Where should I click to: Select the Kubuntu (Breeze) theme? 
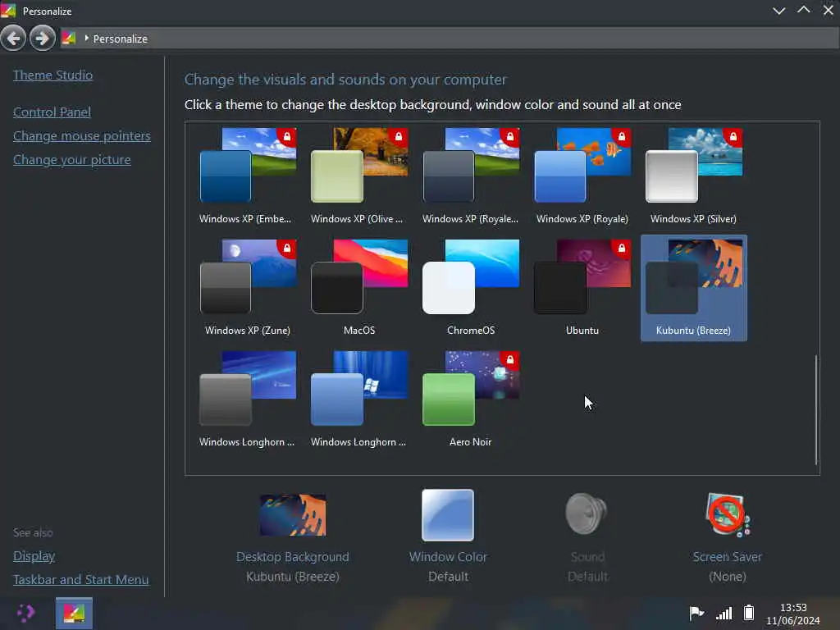coord(694,288)
